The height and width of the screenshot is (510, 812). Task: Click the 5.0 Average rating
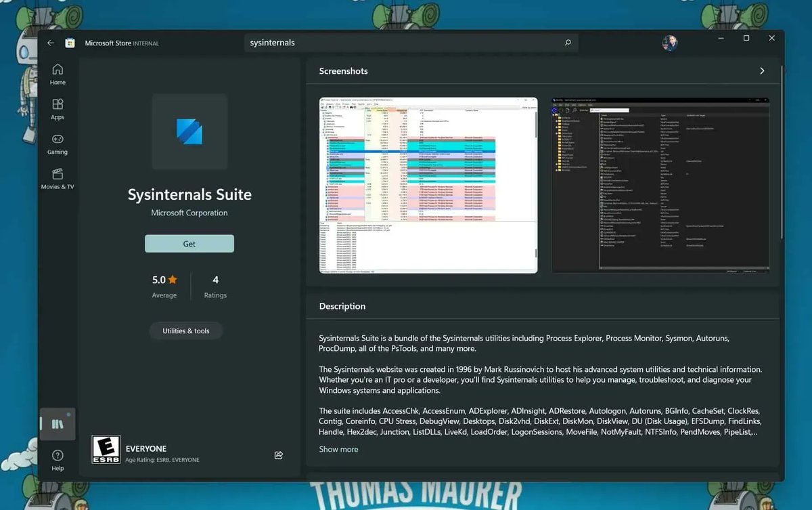pos(164,286)
